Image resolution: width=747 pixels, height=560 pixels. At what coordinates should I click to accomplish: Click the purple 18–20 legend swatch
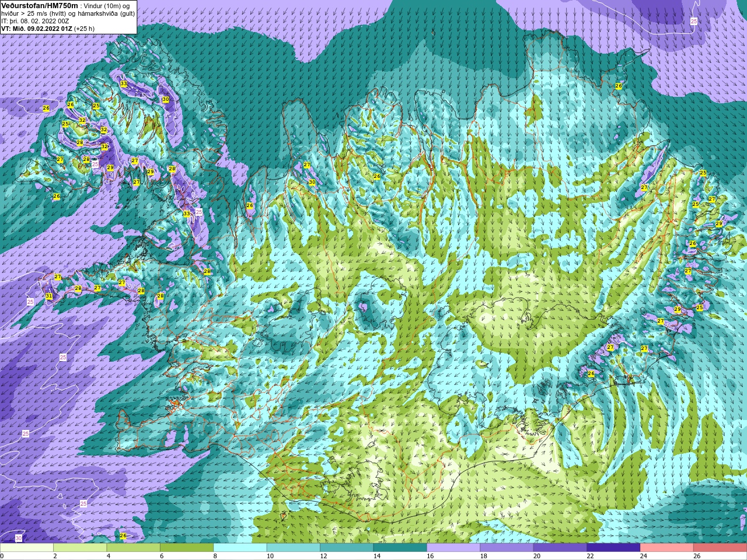click(507, 548)
